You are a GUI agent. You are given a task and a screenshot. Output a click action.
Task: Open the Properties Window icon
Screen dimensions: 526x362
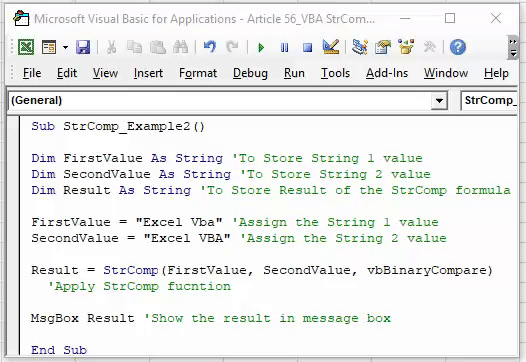pos(383,47)
